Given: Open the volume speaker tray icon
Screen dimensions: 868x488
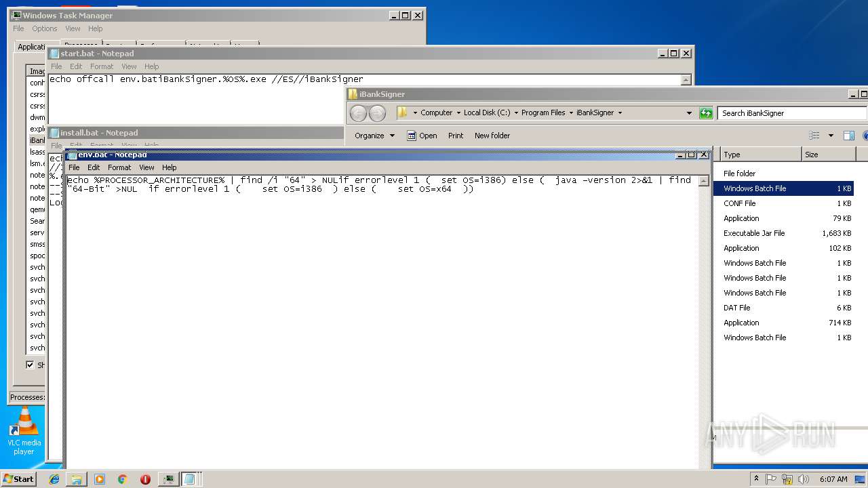Looking at the screenshot, I should 804,479.
